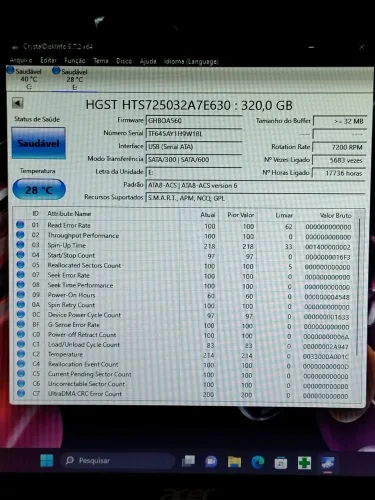Click the Valor Bruto column header
This screenshot has width=375, height=500.
click(335, 215)
